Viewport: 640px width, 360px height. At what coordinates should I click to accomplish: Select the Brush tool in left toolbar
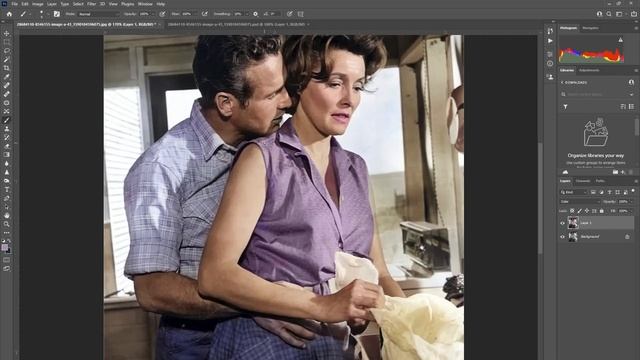click(7, 120)
